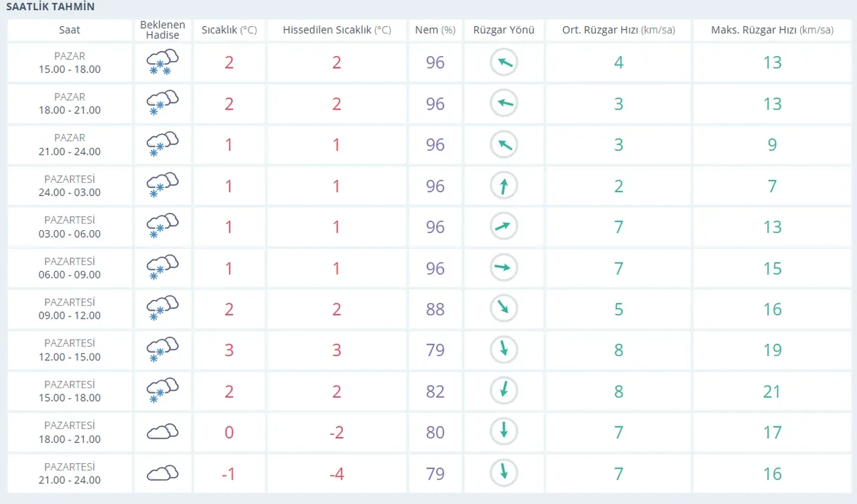This screenshot has height=504, width=857.
Task: Click the snow icon for Pazartesi 12.00 - 15.00
Action: (x=162, y=350)
